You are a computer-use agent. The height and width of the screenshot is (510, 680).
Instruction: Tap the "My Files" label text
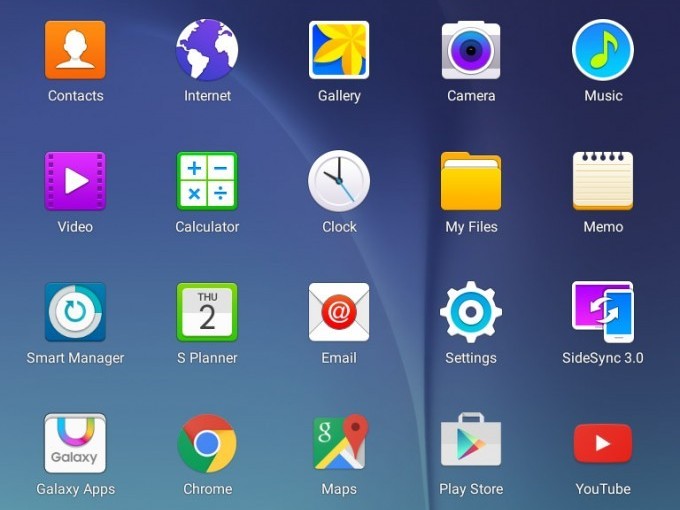pyautogui.click(x=471, y=227)
